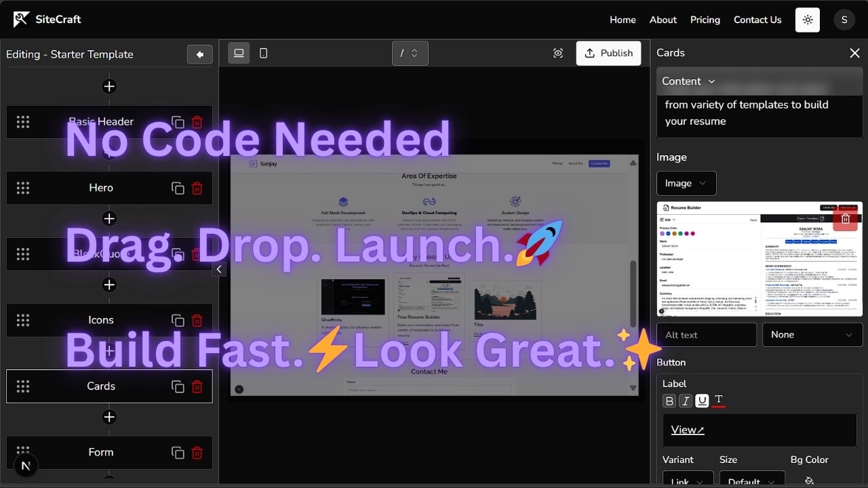
Task: Go to Contact Us page
Action: click(757, 20)
